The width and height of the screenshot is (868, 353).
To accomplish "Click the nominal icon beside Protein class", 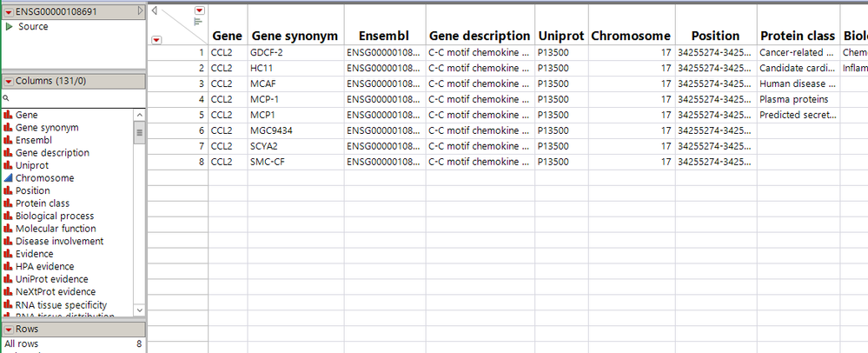I will (8, 203).
